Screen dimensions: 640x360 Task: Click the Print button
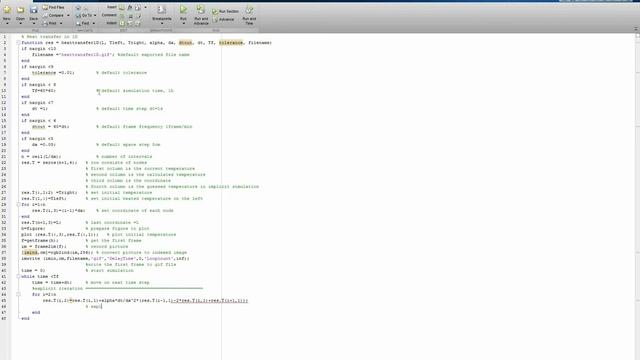[x=50, y=23]
